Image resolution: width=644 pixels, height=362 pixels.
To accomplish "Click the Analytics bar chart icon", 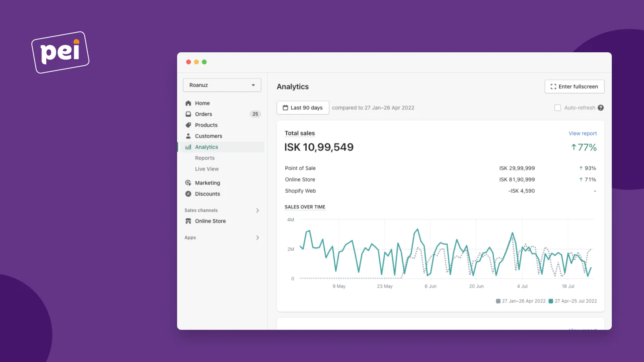I will [x=188, y=147].
